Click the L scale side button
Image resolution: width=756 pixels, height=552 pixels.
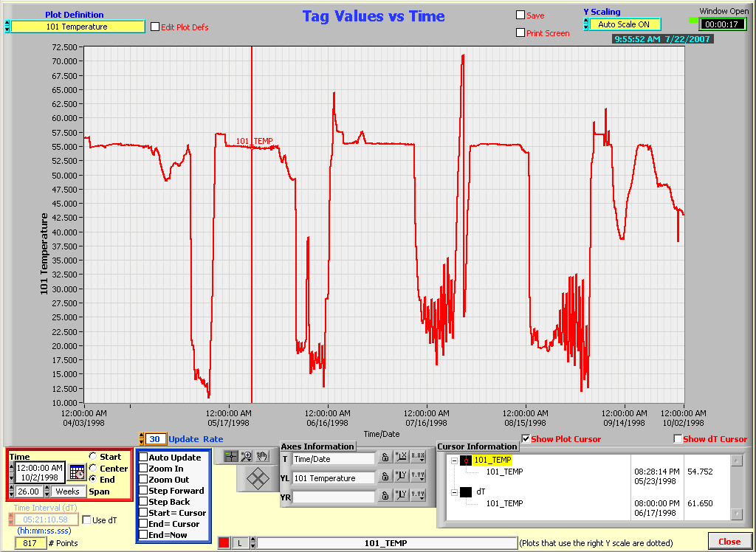click(x=240, y=543)
